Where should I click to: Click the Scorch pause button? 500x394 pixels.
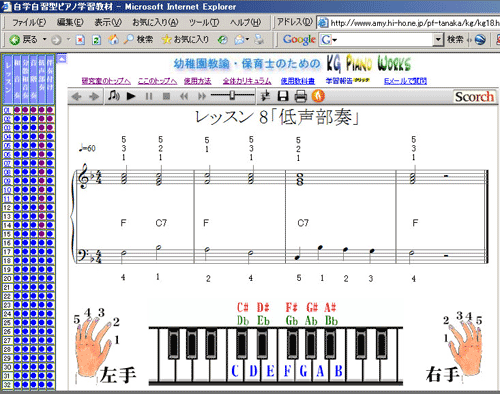(149, 96)
